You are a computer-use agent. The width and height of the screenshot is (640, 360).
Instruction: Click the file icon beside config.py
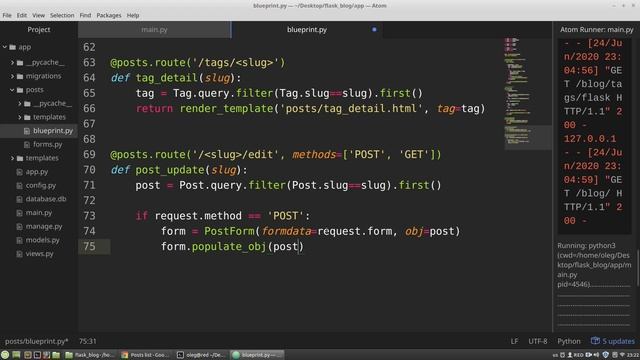click(19, 185)
